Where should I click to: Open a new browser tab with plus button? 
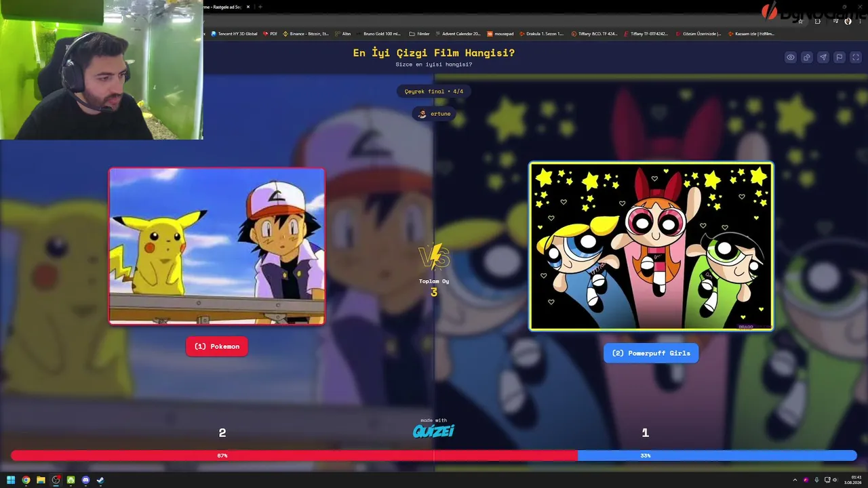click(260, 7)
